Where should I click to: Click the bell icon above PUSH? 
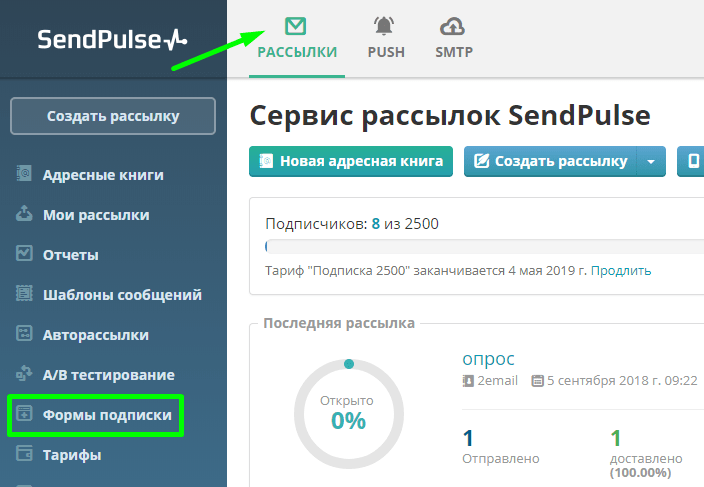(x=384, y=26)
